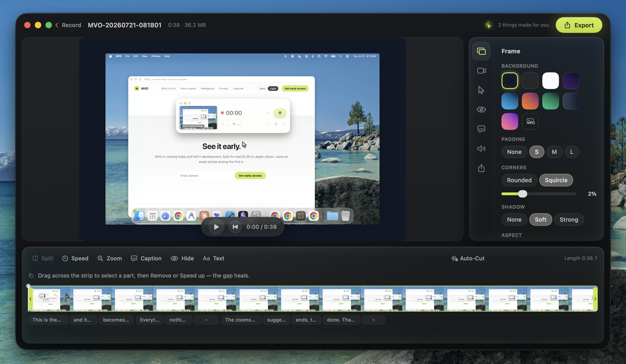
Task: Open the Captions speech-bubble sidebar icon
Action: point(481,129)
